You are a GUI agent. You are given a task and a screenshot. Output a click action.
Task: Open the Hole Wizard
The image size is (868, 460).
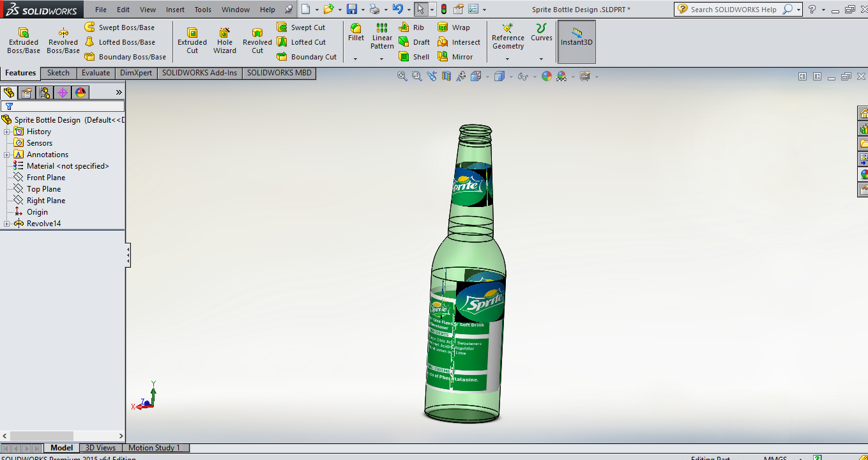tap(225, 41)
